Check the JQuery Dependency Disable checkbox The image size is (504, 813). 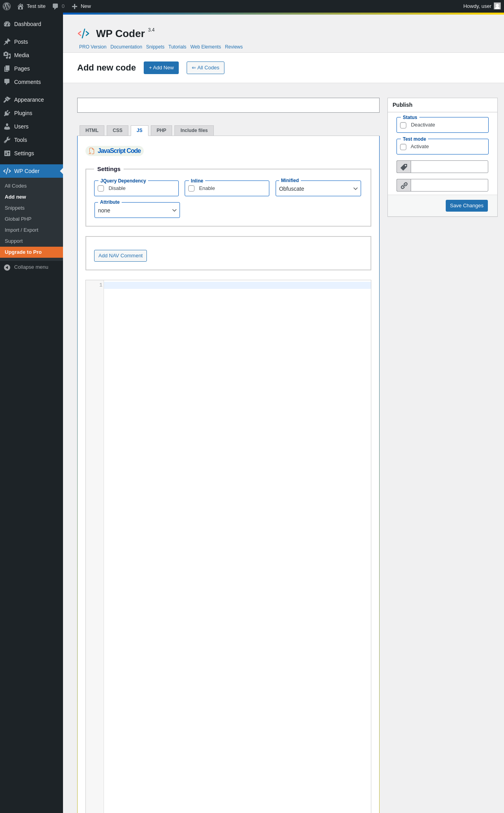pyautogui.click(x=101, y=188)
